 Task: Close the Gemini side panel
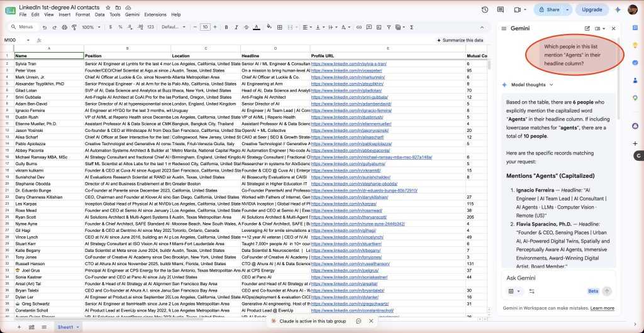coord(614,28)
